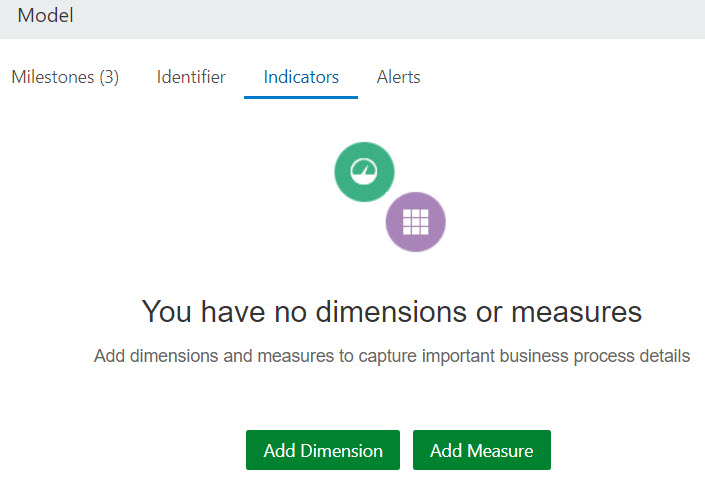Click the gray Model header bar
This screenshot has height=481, width=705.
point(400,18)
